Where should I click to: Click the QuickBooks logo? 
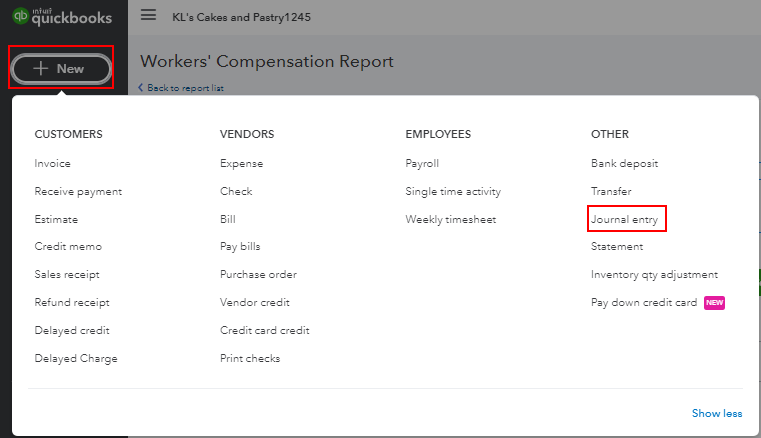point(62,17)
